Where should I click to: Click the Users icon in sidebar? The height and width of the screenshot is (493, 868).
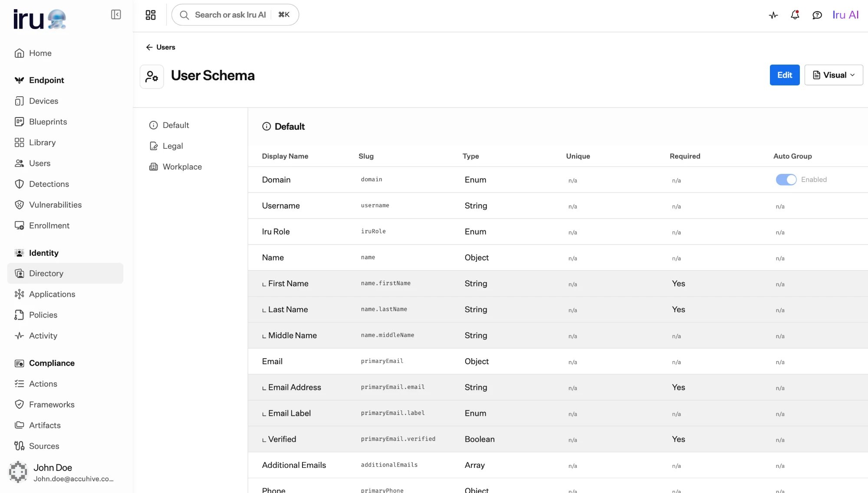19,163
